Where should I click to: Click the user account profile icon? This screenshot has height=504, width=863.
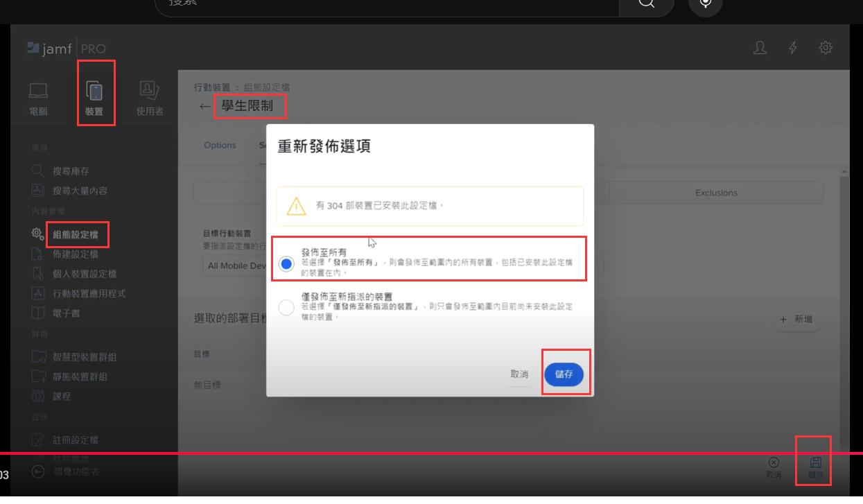click(x=760, y=48)
